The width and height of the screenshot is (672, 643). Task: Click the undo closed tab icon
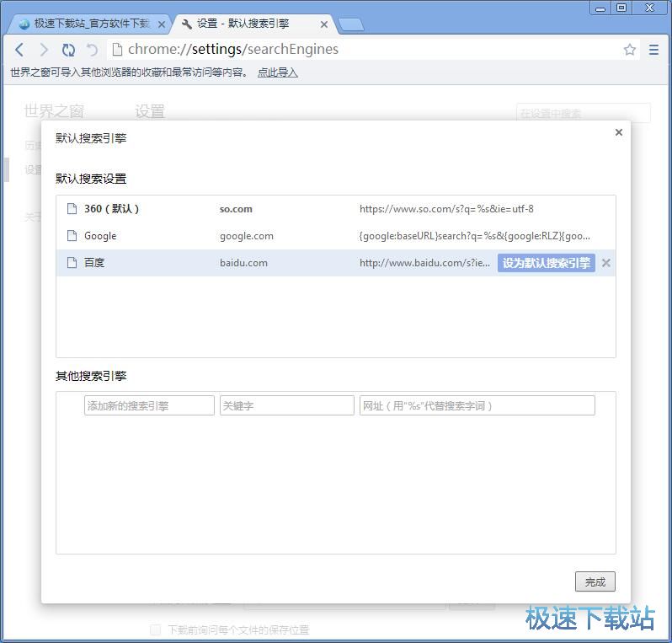pos(92,50)
